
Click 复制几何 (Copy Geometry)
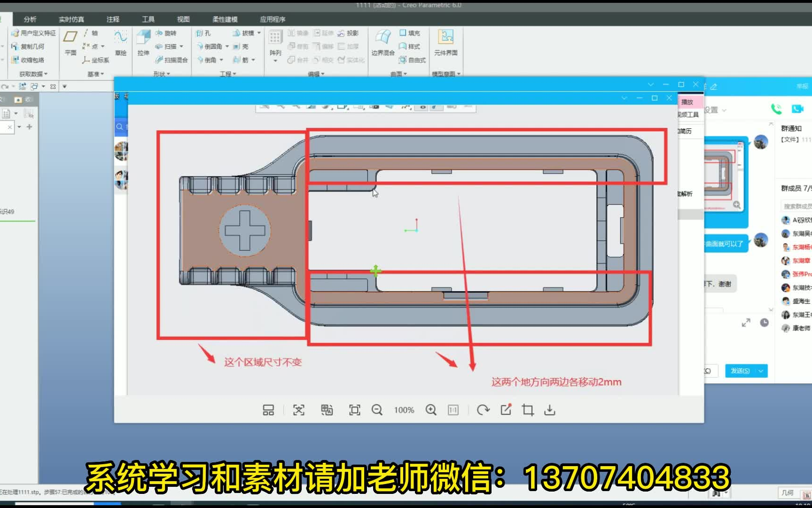point(28,46)
